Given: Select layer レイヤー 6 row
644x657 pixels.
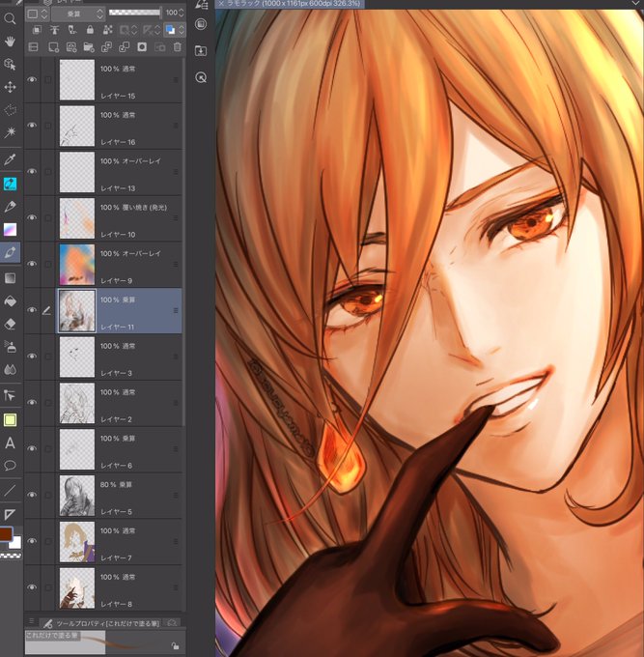Looking at the screenshot, I should [103, 449].
